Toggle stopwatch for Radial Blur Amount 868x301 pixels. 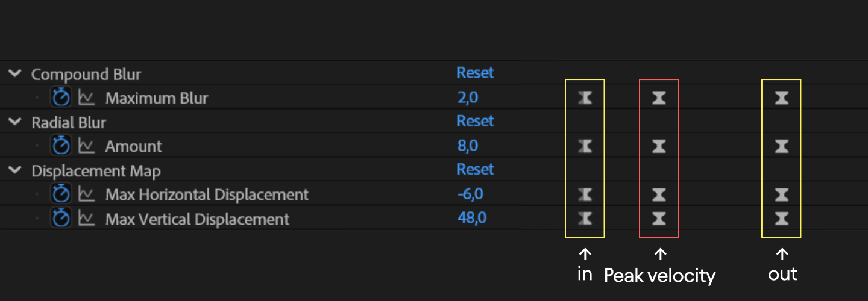pyautogui.click(x=61, y=146)
